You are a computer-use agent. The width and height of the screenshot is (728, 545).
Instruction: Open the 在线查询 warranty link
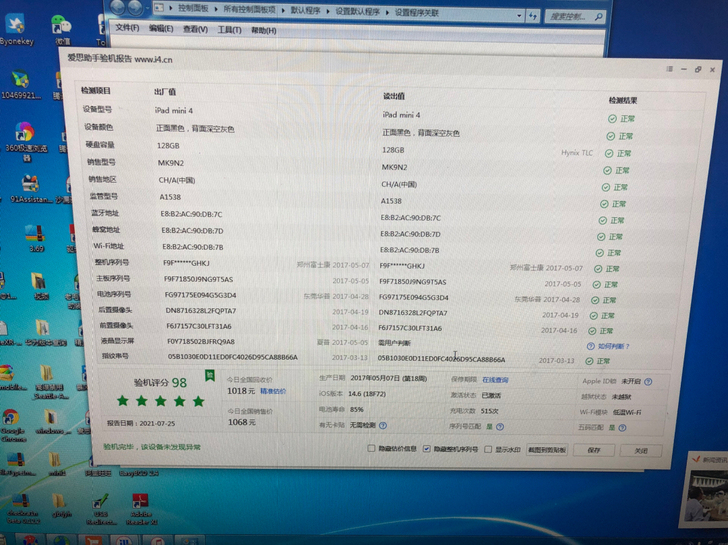click(x=495, y=380)
